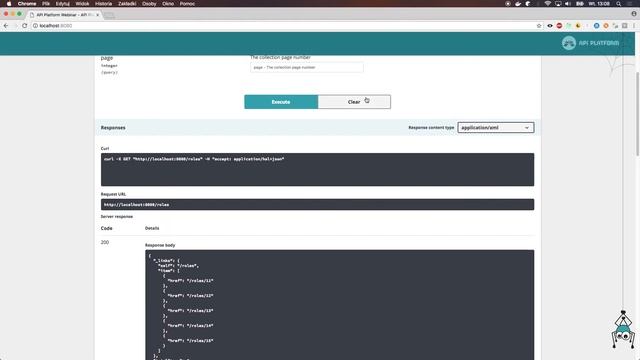Image resolution: width=640 pixels, height=360 pixels.
Task: Click the blue circle extension icon
Action: coord(596,26)
